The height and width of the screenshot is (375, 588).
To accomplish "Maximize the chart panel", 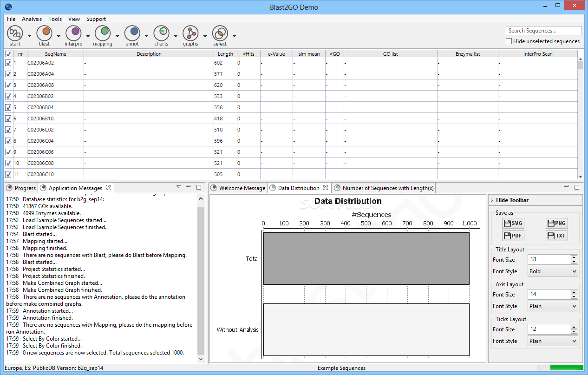I will tap(577, 187).
